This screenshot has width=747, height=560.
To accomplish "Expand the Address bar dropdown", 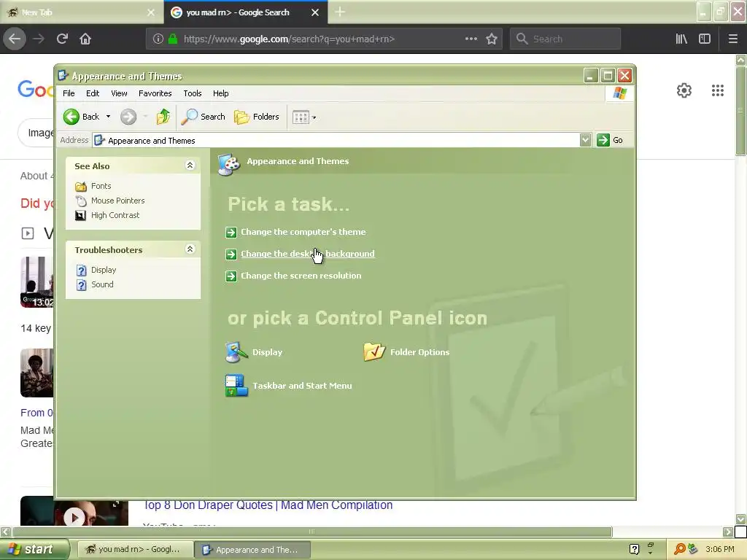I will 586,140.
